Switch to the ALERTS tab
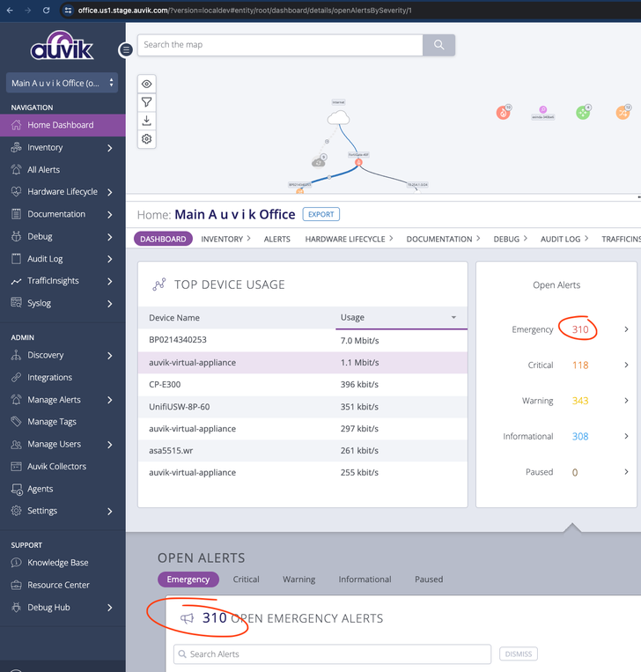Viewport: 641px width, 672px height. (276, 240)
